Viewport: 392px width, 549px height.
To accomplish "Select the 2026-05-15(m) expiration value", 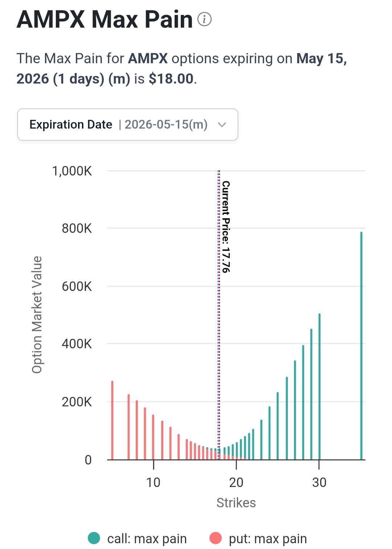I will pos(166,125).
